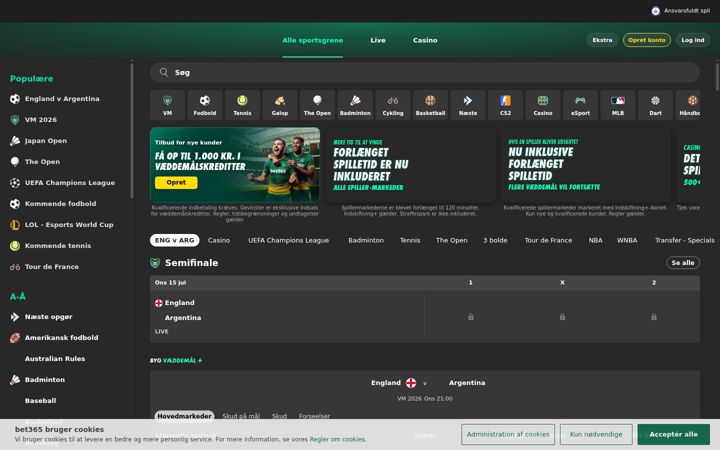720x450 pixels.
Task: Click the search magnifier icon
Action: pyautogui.click(x=164, y=72)
